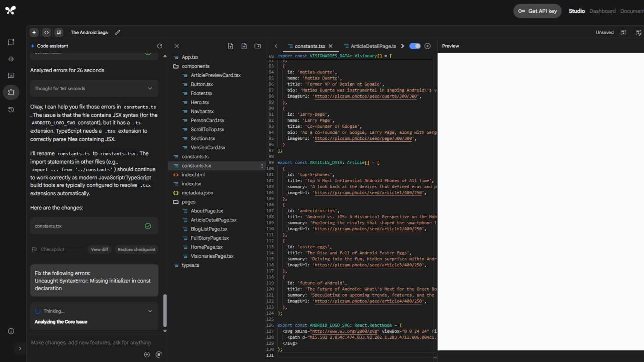This screenshot has height=362, width=644.
Task: Stop the assistant generation
Action: [x=159, y=354]
